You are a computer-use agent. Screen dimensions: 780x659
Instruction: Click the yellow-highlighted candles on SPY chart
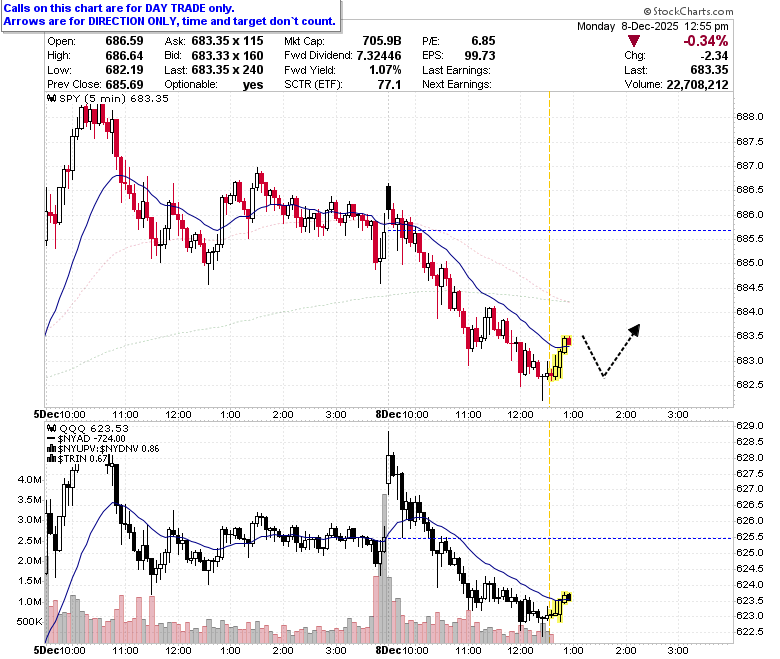click(x=560, y=358)
